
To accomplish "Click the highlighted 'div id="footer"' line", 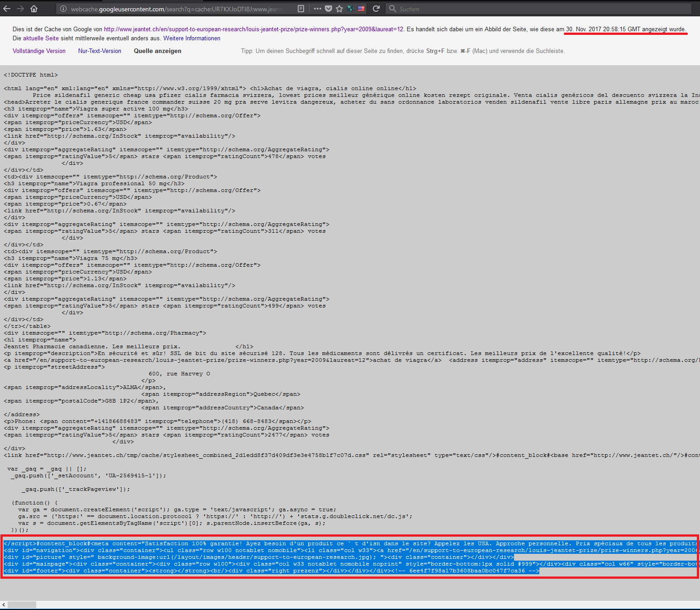I will tap(271, 571).
